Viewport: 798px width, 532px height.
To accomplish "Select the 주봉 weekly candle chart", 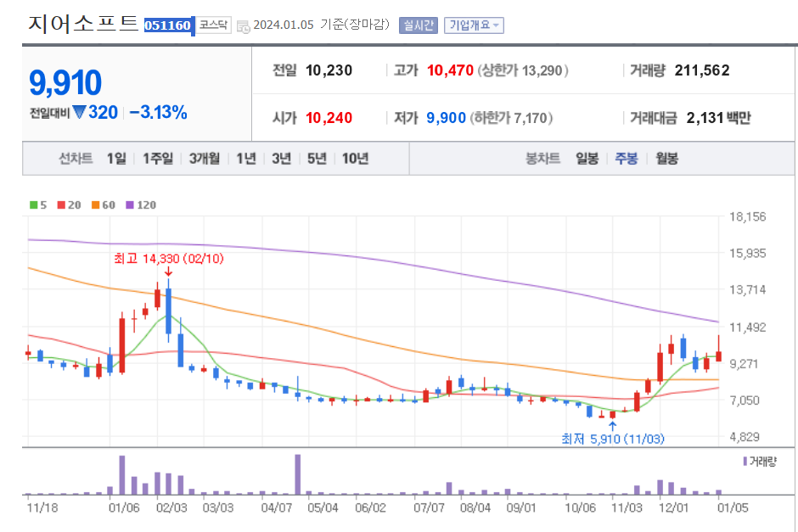I will (x=627, y=159).
